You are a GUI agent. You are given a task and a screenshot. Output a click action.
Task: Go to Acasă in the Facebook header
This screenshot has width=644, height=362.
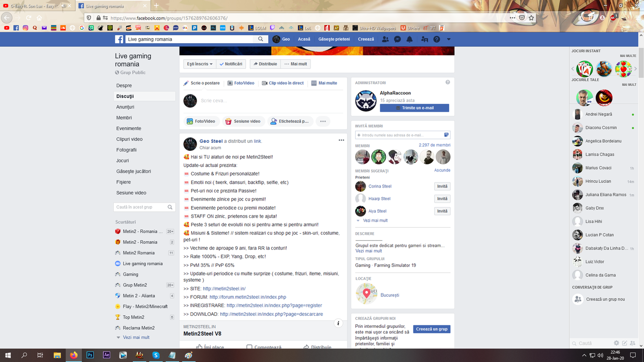click(x=304, y=39)
